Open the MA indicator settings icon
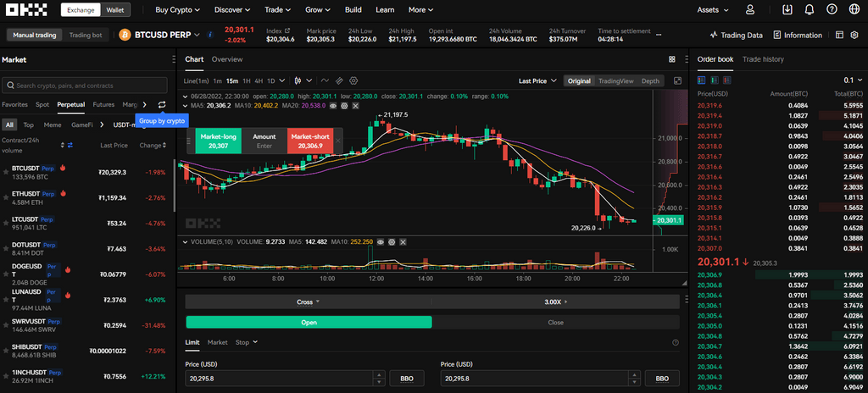The height and width of the screenshot is (393, 868). point(344,105)
